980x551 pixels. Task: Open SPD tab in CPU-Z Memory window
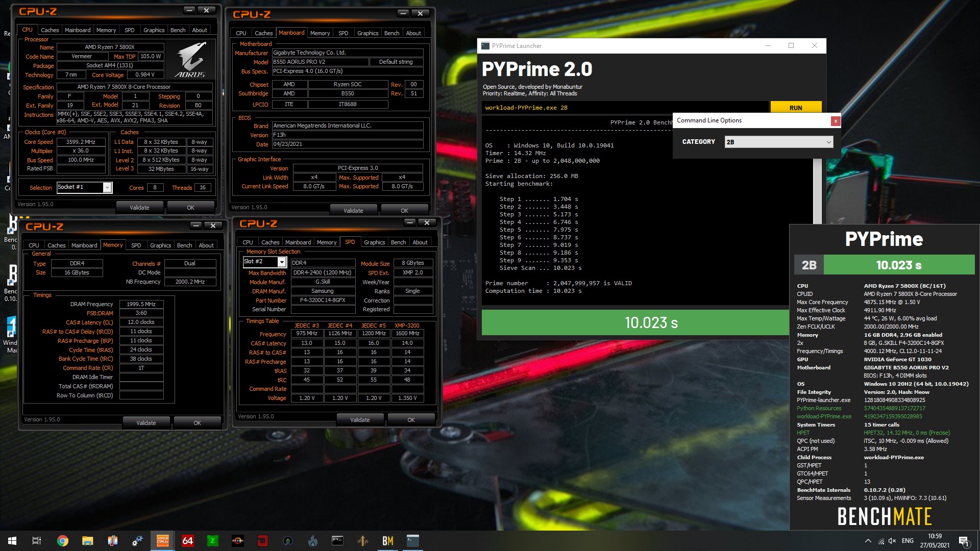point(136,245)
